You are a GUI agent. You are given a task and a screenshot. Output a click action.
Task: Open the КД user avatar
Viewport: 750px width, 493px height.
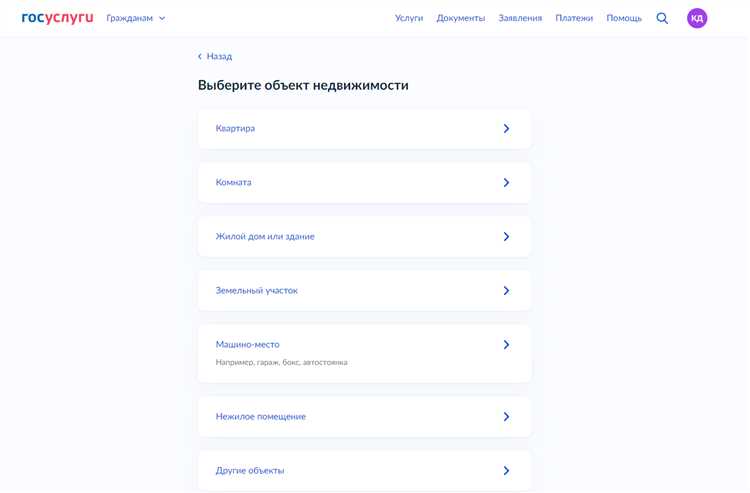(x=697, y=18)
